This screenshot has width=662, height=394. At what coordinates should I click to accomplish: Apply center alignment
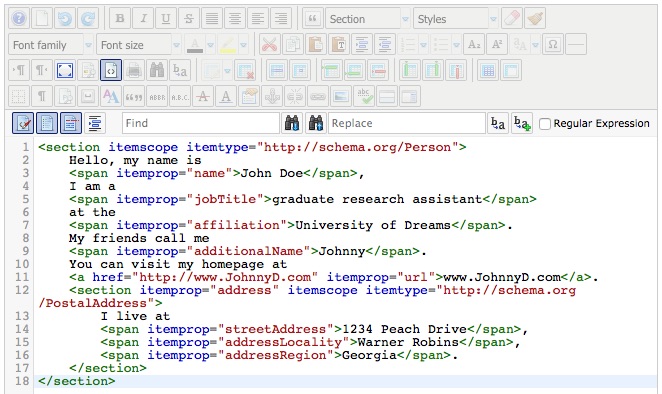coord(235,19)
